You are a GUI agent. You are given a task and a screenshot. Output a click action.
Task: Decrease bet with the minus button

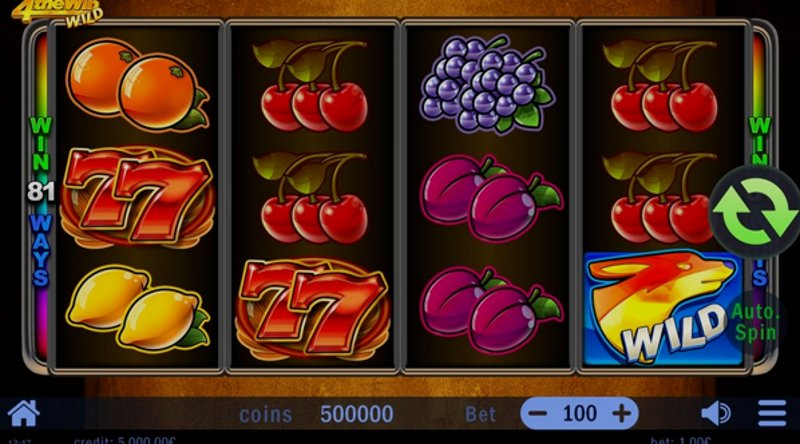pyautogui.click(x=538, y=413)
